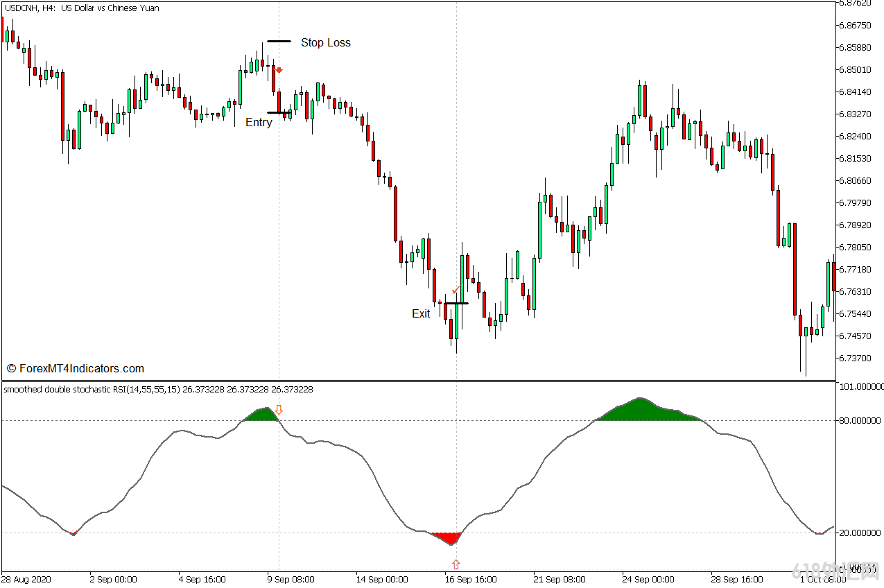Click the red diamond sell signal marker
The width and height of the screenshot is (884, 588).
[279, 70]
